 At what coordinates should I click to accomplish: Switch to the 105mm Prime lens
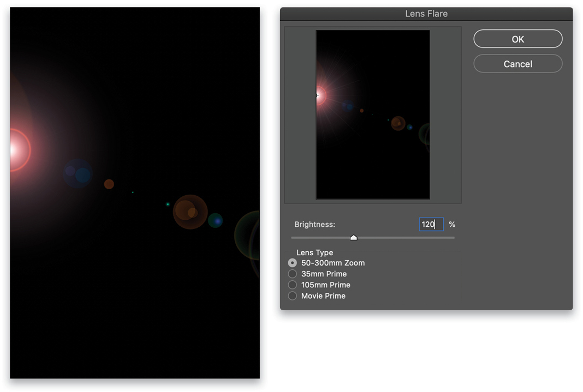coord(293,285)
